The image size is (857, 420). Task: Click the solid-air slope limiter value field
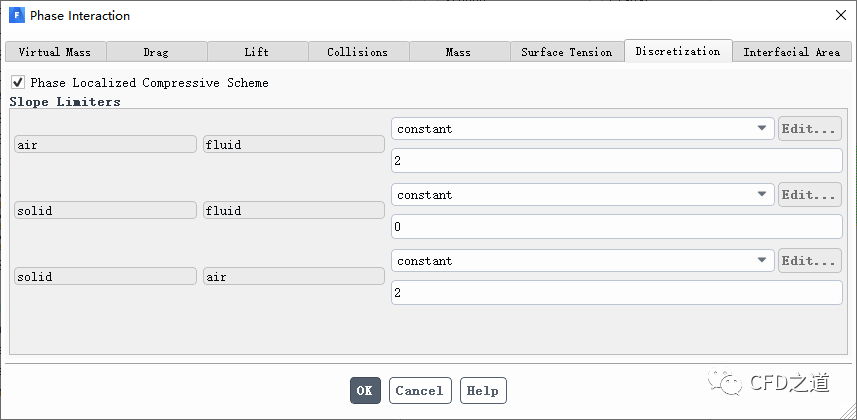pos(616,293)
